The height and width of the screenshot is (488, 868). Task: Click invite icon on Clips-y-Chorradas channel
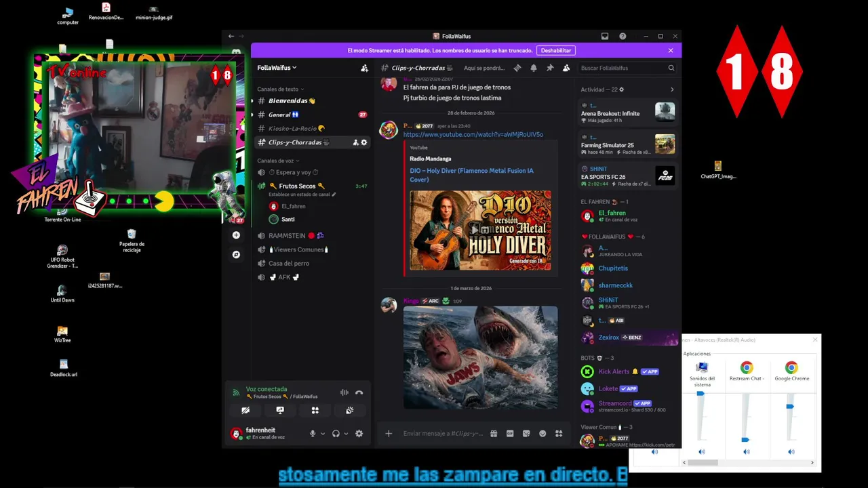tap(355, 142)
